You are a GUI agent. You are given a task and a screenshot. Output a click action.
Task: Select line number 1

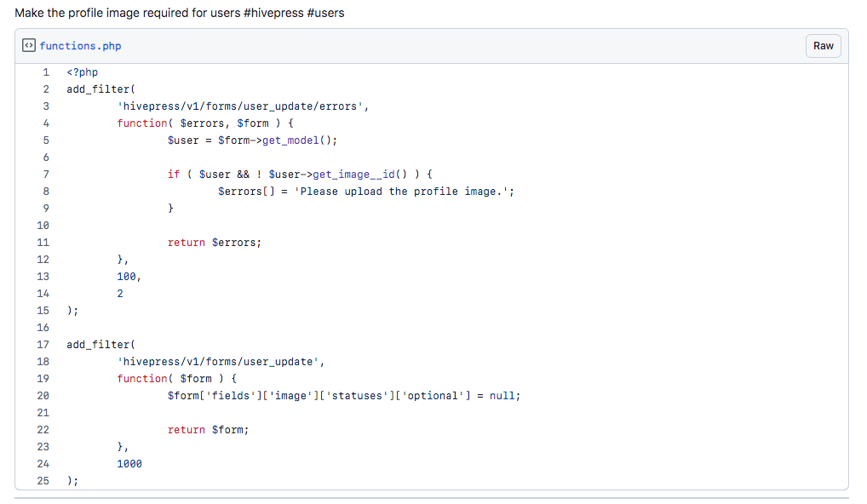point(46,72)
